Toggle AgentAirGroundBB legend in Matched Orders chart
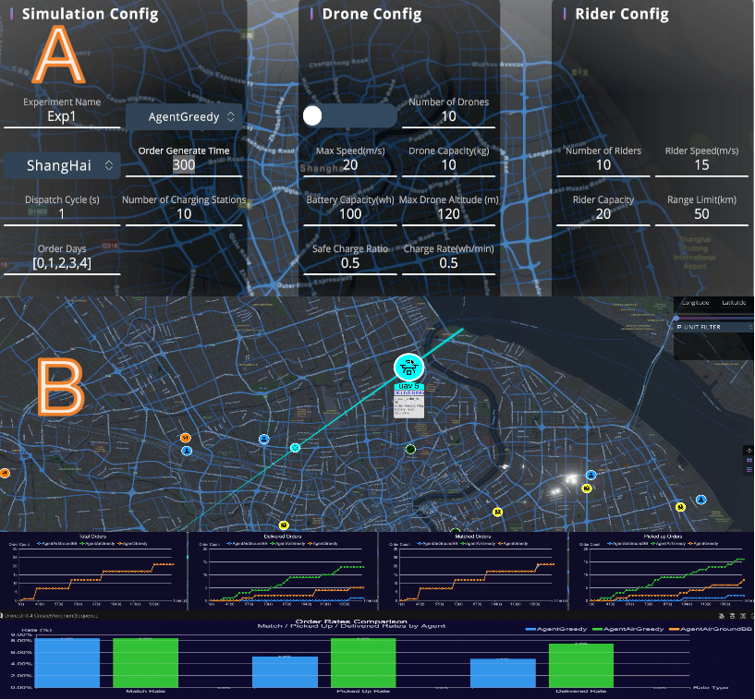The image size is (755, 700). point(438,544)
